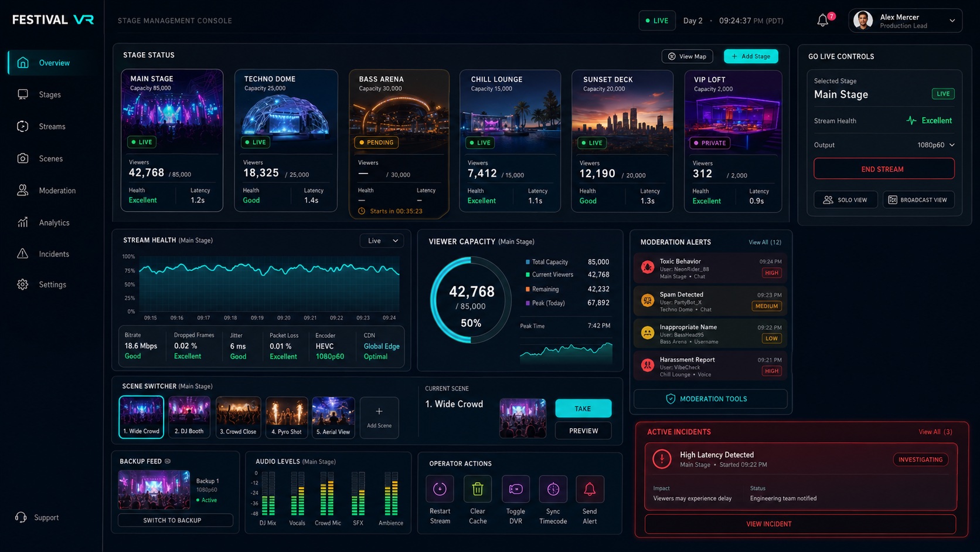The width and height of the screenshot is (980, 552).
Task: Switch to Solo View
Action: (845, 200)
